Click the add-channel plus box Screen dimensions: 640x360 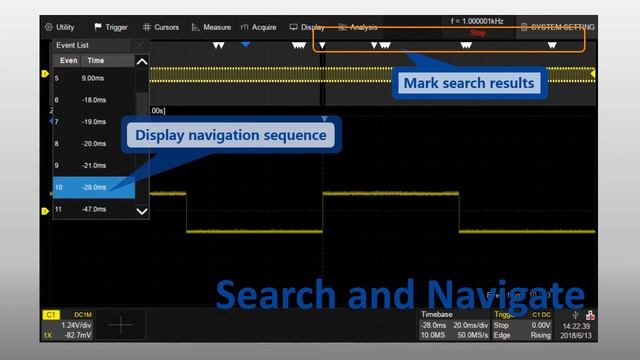pyautogui.click(x=120, y=325)
